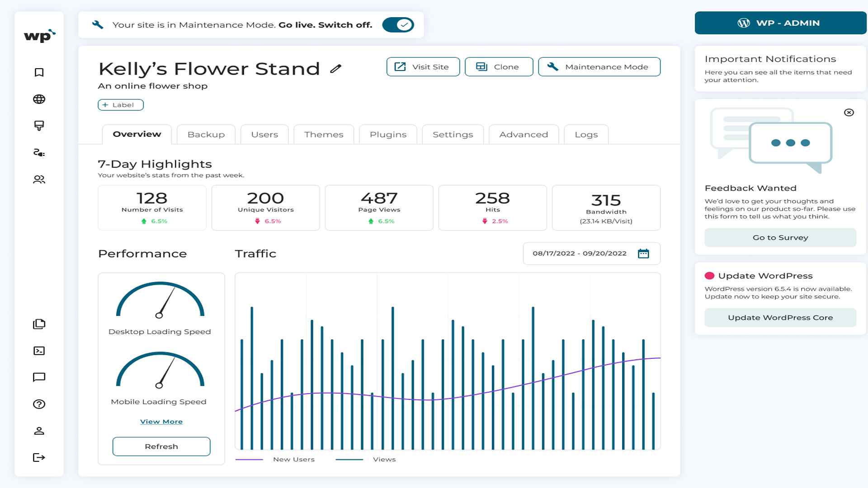This screenshot has width=868, height=488.
Task: Open the bookmark icon in the sidebar
Action: coord(39,73)
